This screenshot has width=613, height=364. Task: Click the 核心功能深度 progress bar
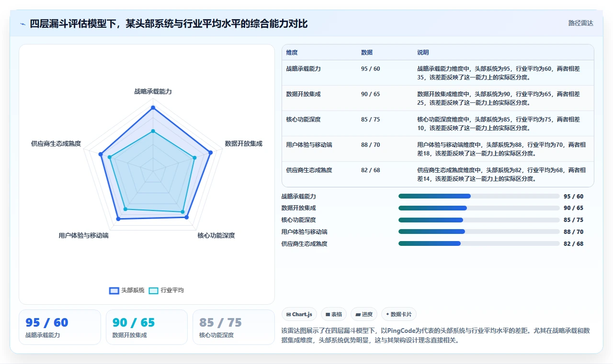tap(479, 220)
